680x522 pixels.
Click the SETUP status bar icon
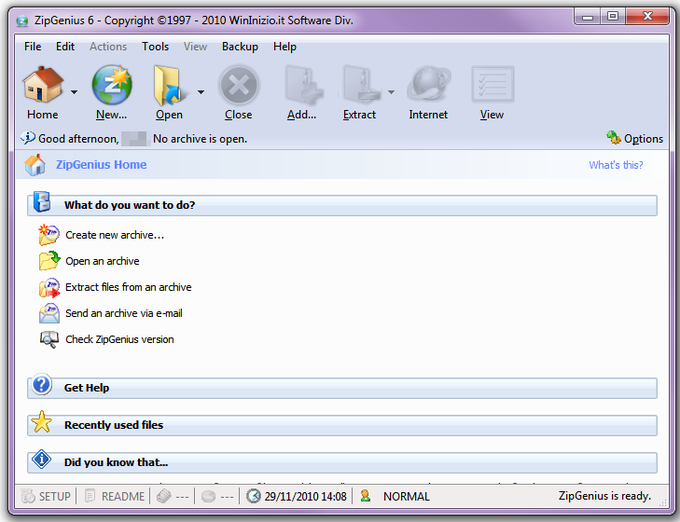(x=28, y=496)
